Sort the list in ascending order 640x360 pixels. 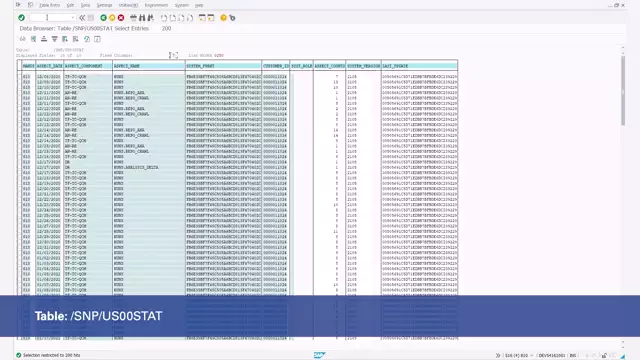point(44,39)
